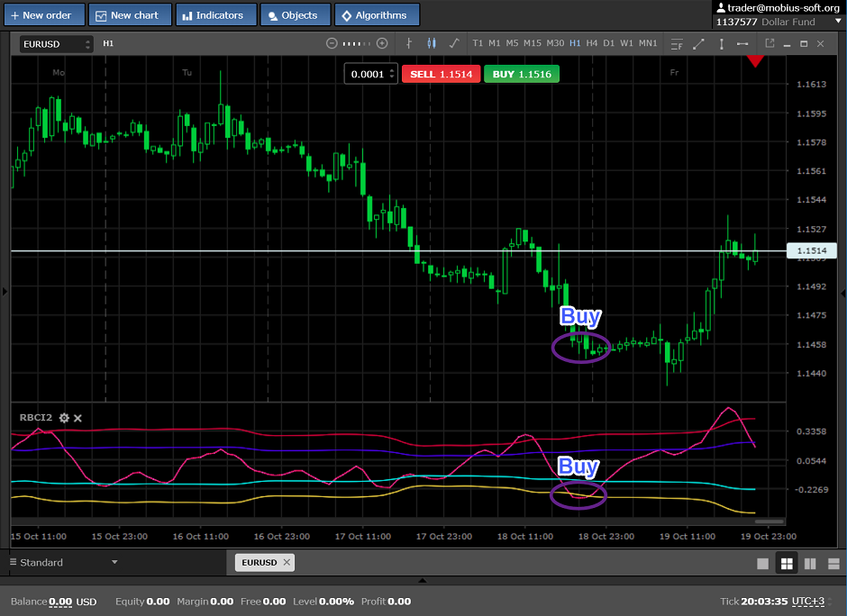Screen dimensions: 847x616
Task: Select the M5 timeframe
Action: 512,43
